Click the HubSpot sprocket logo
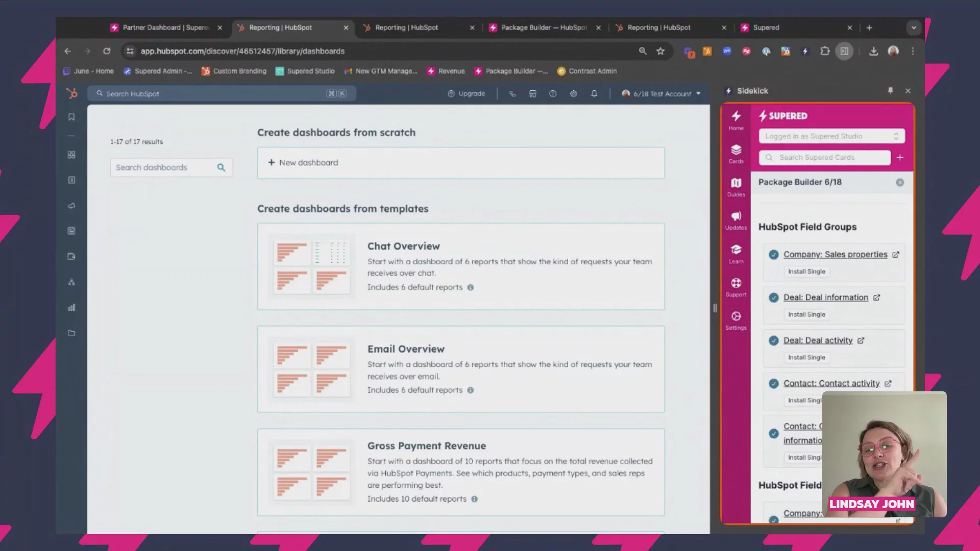 (72, 93)
